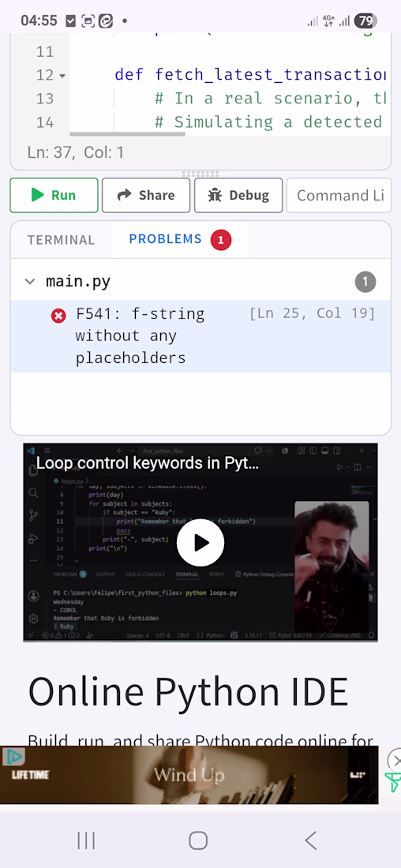401x868 pixels.
Task: Place cursor on 'In a real scenario' comment
Action: tap(270, 99)
